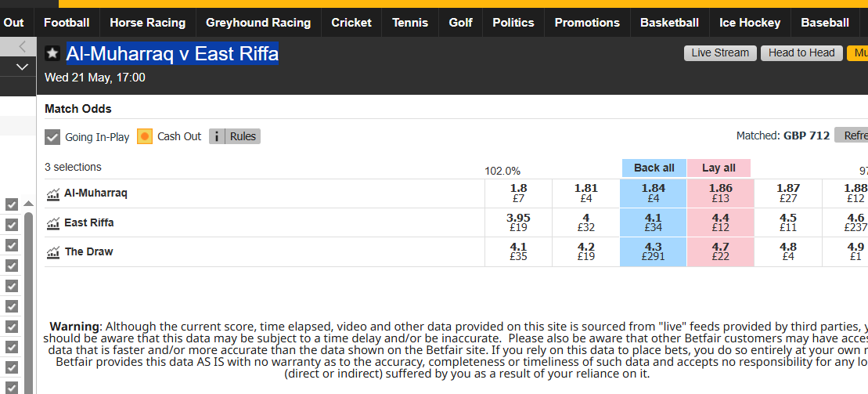Open the Al-Muharraq price graph icon
This screenshot has height=394, width=868.
point(53,193)
